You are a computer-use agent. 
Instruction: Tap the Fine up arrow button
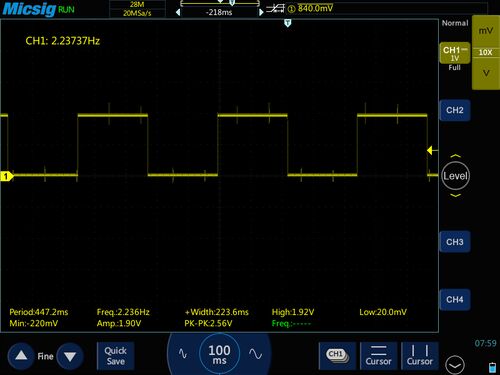[x=21, y=356]
